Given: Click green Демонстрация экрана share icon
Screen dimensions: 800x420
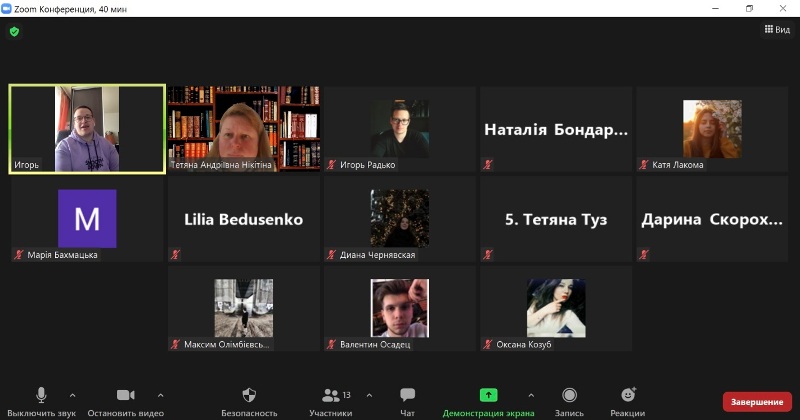Looking at the screenshot, I should click(x=488, y=395).
